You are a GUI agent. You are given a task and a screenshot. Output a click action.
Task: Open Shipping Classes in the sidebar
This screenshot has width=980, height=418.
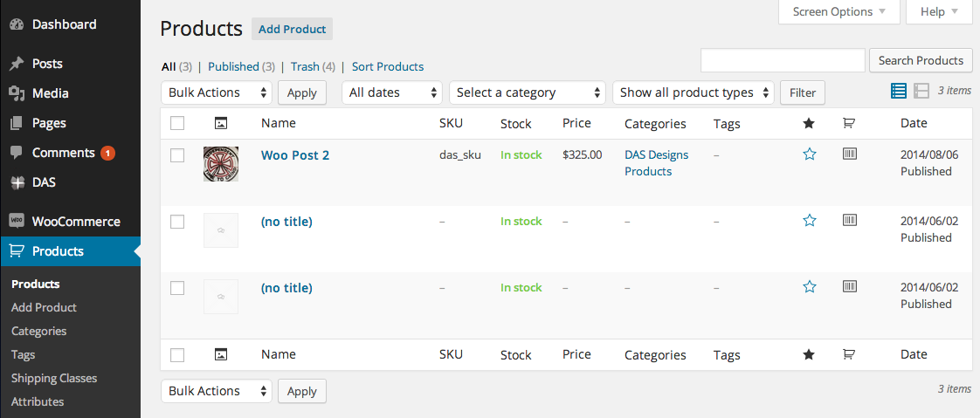pyautogui.click(x=54, y=378)
